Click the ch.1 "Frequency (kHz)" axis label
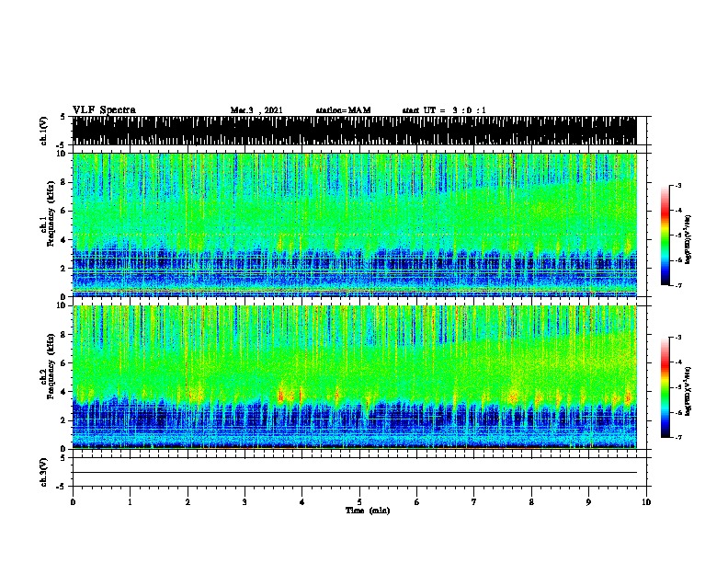 click(51, 214)
